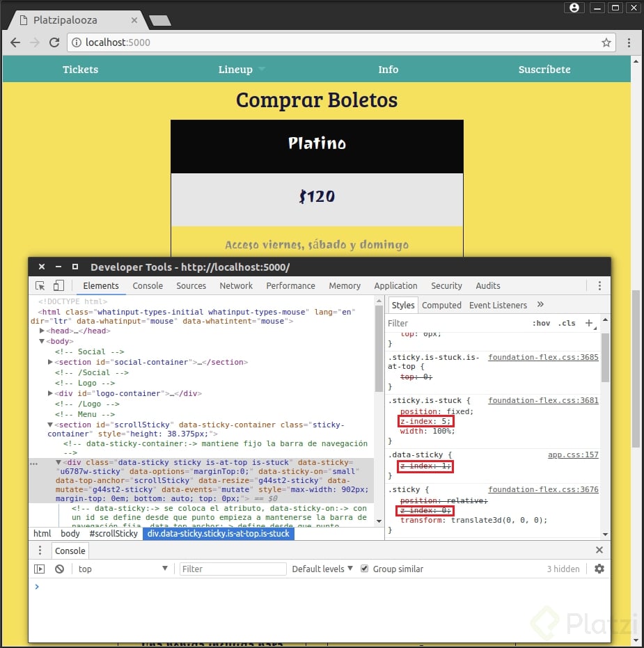Close the Platzipalooza tab
Viewport: 644px width, 648px height.
[134, 19]
